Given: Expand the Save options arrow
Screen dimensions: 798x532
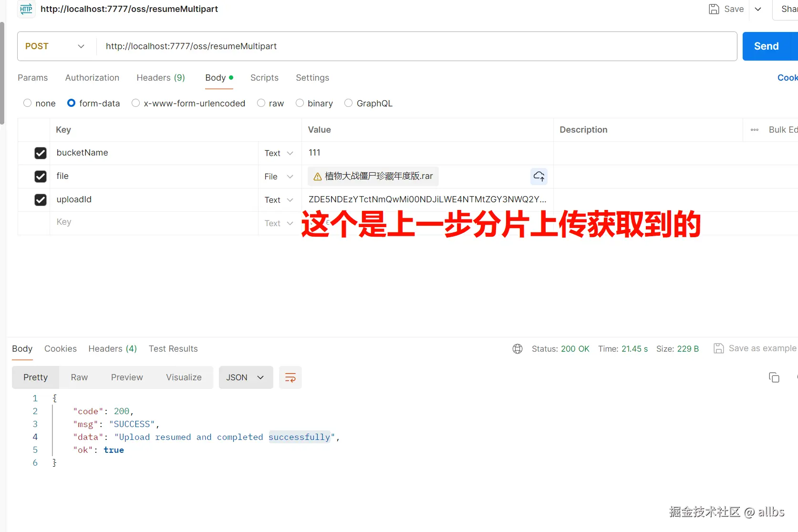Looking at the screenshot, I should [758, 9].
